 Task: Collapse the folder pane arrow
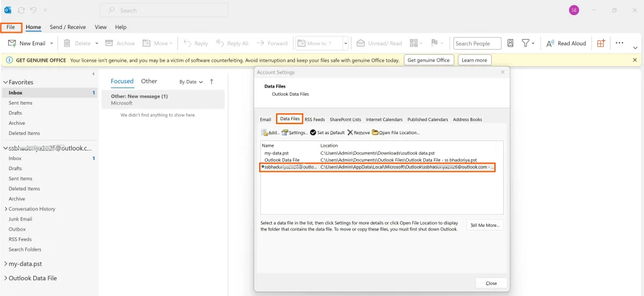point(93,74)
